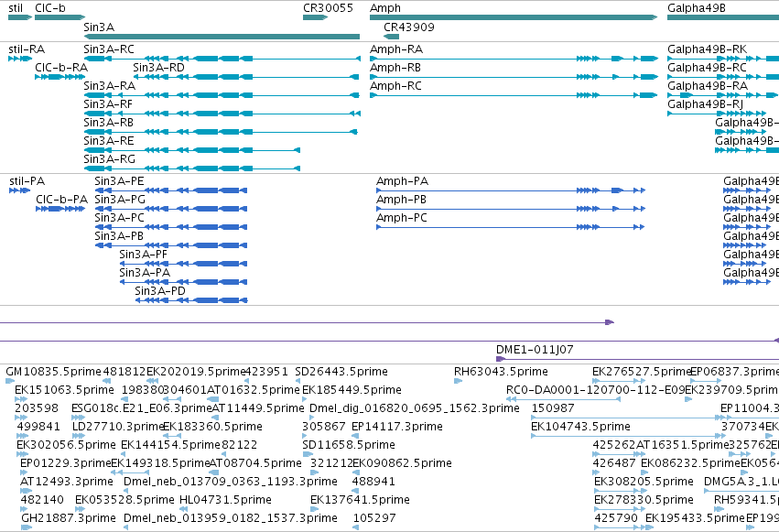Viewport: 779px width, 532px height.
Task: Select the Amph-PB protein label
Action: [402, 200]
